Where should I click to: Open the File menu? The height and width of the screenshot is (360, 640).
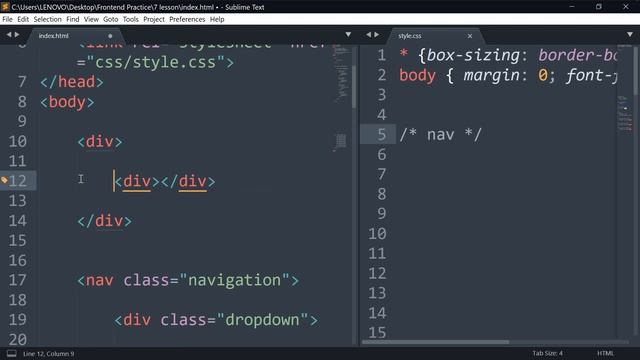click(x=7, y=19)
